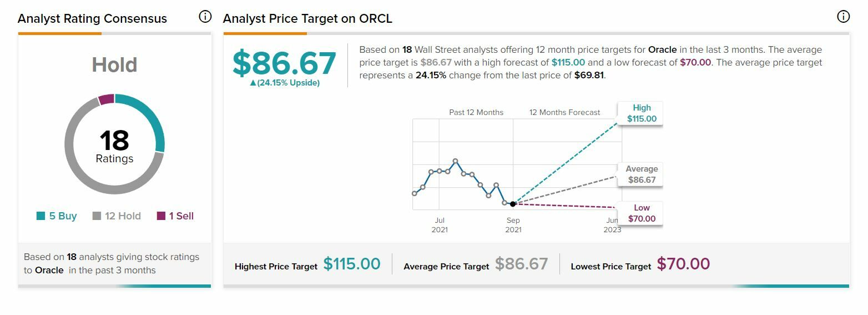Select the Past 12 Months chart label

tap(476, 112)
